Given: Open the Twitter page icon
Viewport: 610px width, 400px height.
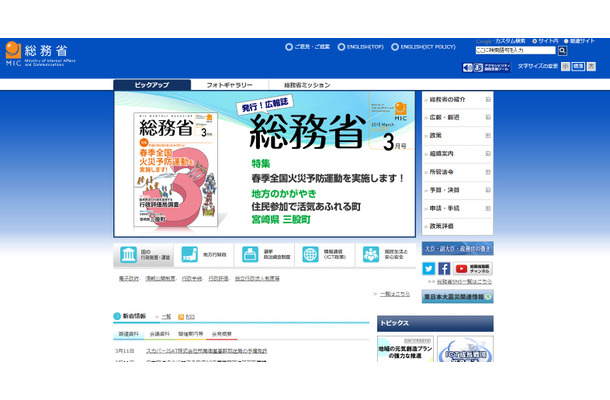Looking at the screenshot, I should click(429, 268).
